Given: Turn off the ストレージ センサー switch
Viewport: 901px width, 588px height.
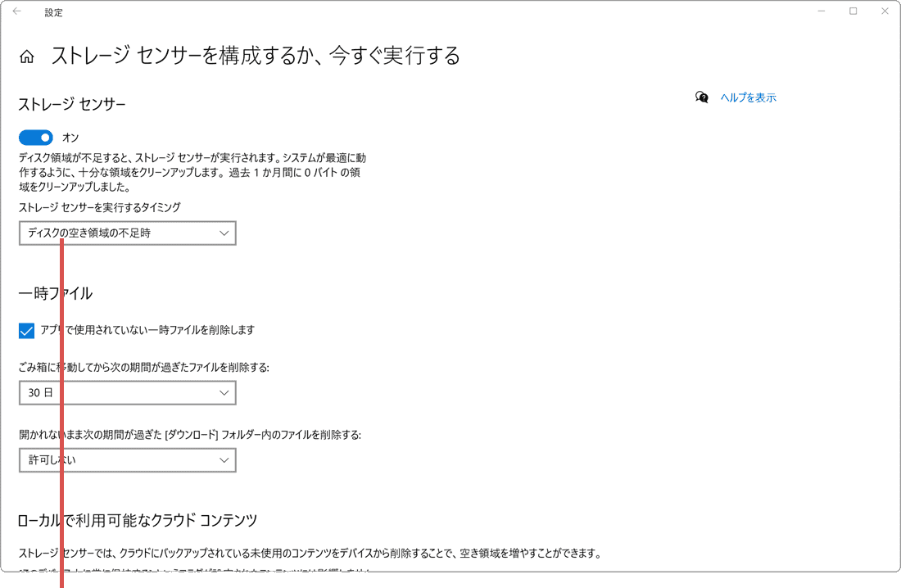Looking at the screenshot, I should 35,137.
